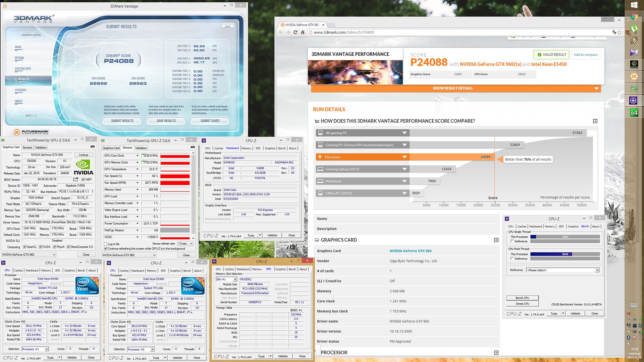
Task: Select OPTIONS in 3DMark Vantage sidebar
Action: click(x=19, y=58)
